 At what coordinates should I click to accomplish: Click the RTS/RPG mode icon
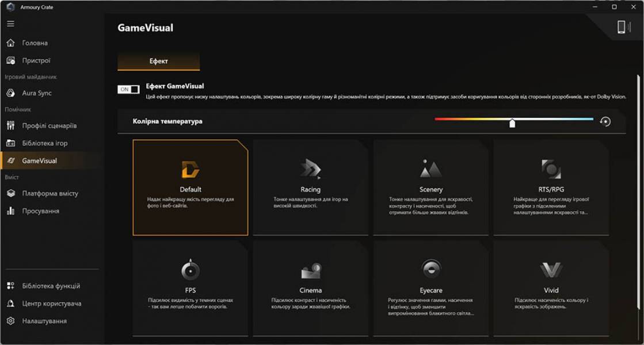tap(551, 169)
